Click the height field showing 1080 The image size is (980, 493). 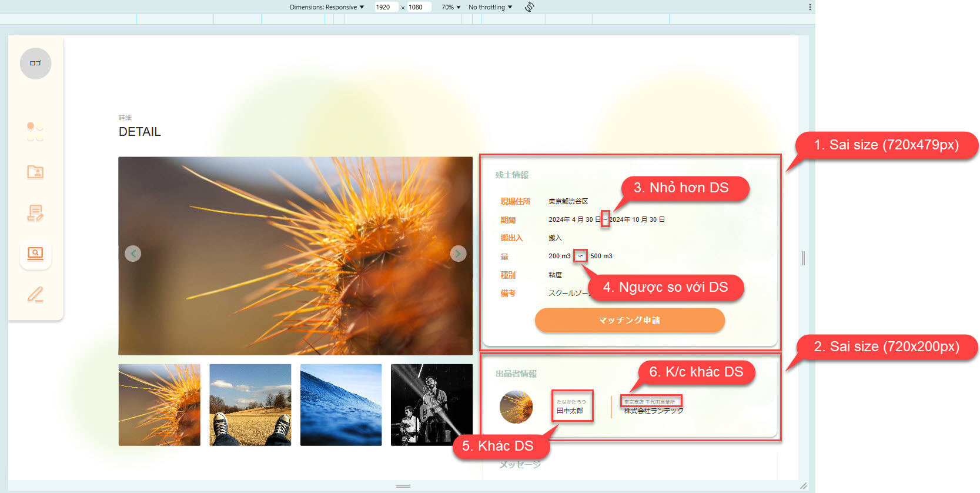(418, 7)
